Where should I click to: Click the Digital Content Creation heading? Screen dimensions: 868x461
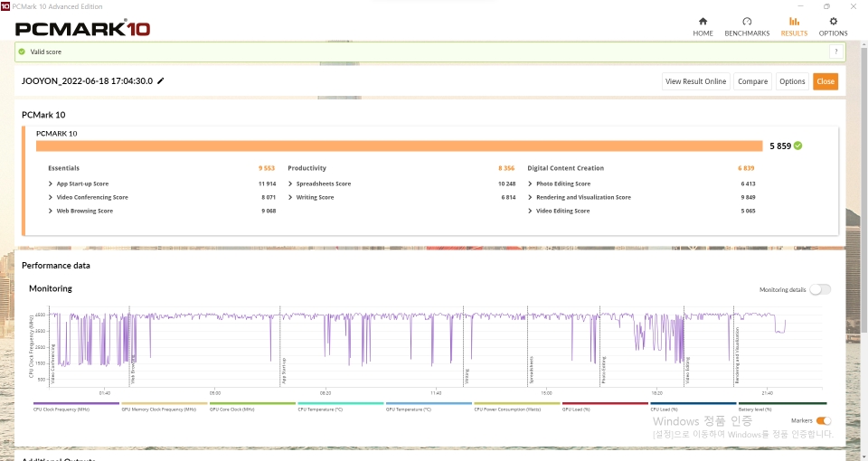565,168
